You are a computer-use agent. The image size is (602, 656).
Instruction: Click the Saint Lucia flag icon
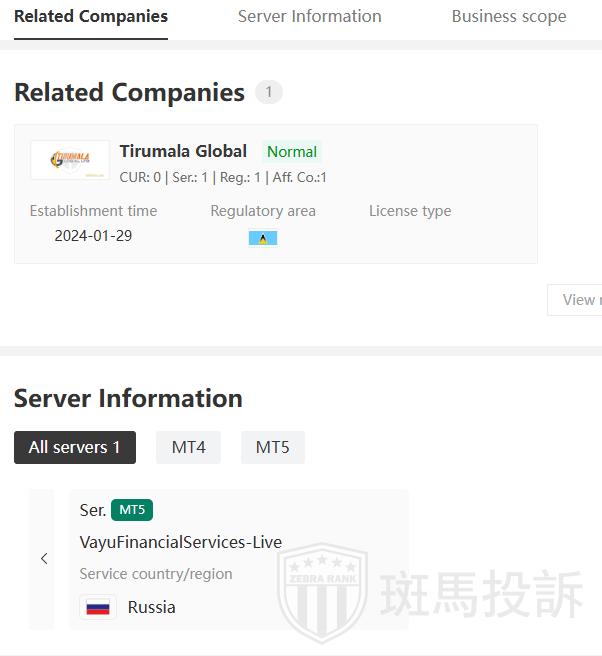(x=263, y=238)
